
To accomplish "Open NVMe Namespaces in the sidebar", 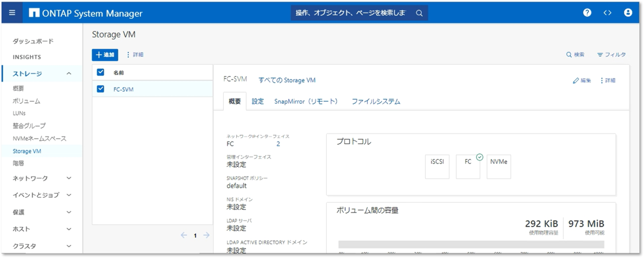I will point(39,138).
